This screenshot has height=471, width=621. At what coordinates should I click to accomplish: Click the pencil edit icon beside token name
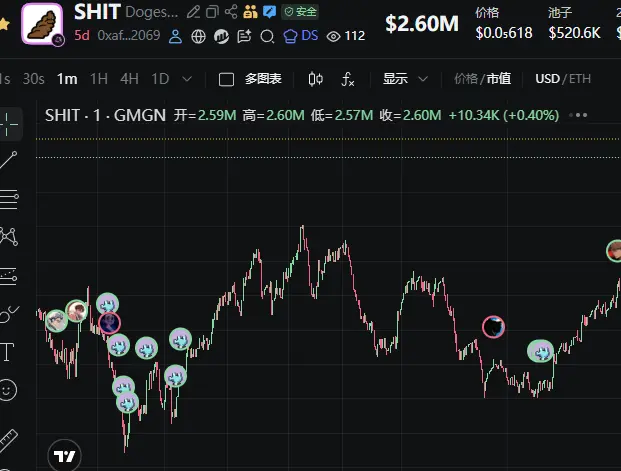[193, 12]
